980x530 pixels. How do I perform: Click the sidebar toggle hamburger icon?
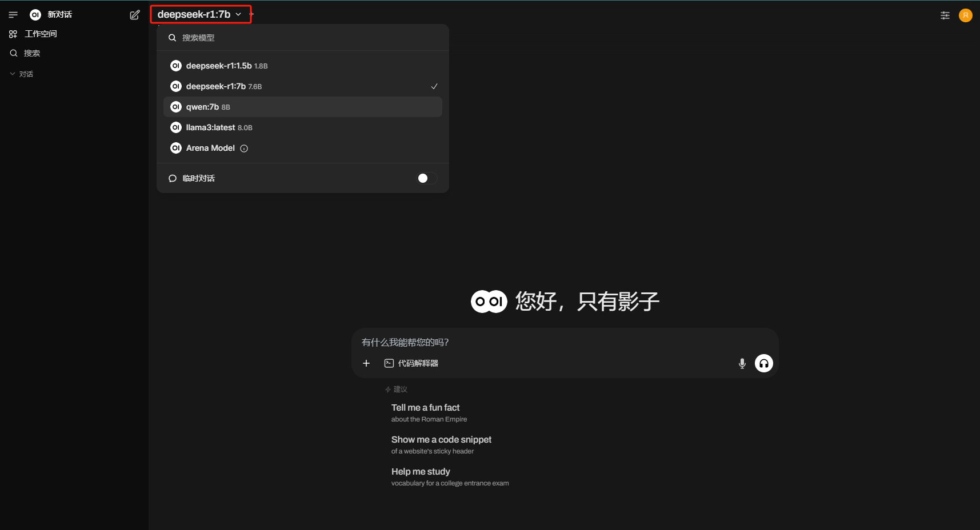pyautogui.click(x=13, y=15)
